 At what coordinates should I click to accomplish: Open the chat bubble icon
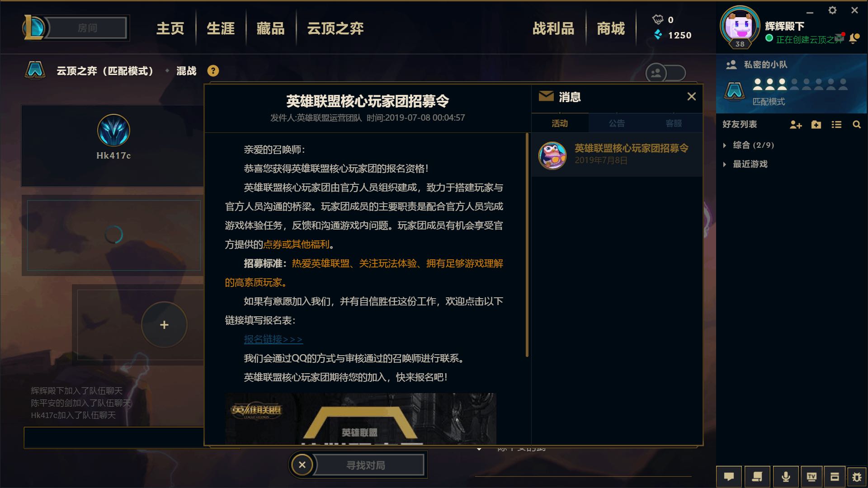coord(729,477)
